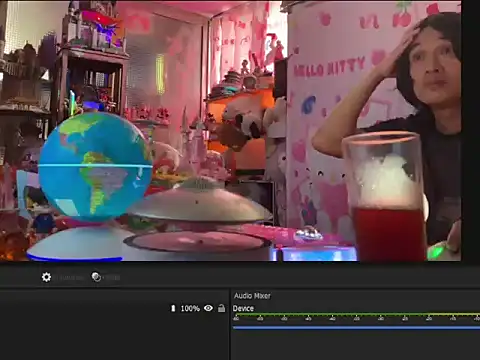This screenshot has height=360, width=480.
Task: Click the battery level icon beside 100%
Action: coord(173,308)
